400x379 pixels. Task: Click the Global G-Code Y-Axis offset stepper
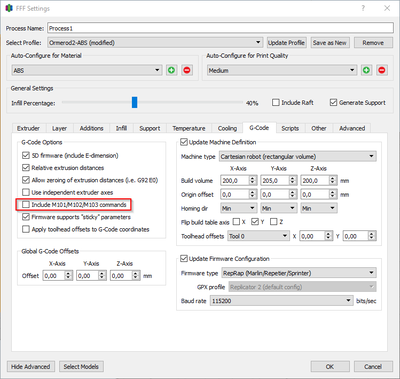[102, 276]
